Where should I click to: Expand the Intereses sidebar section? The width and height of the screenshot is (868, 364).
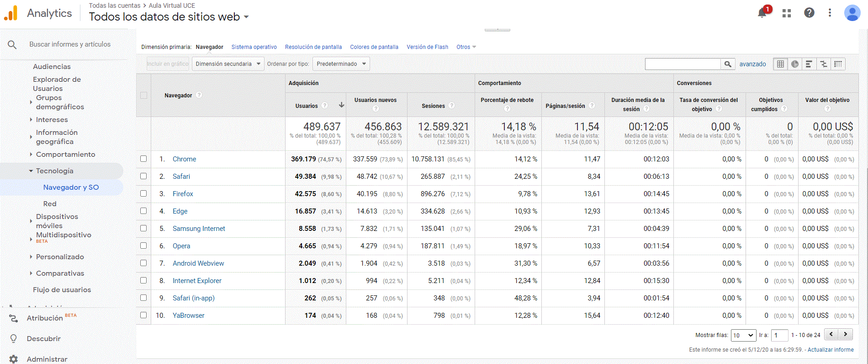(31, 120)
